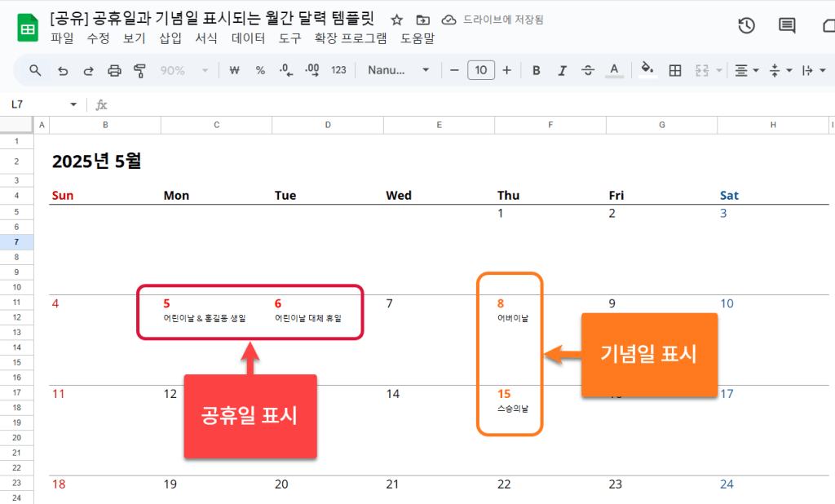Screen dimensions: 835x504
Task: Activate the paint format roller tool
Action: click(x=139, y=71)
